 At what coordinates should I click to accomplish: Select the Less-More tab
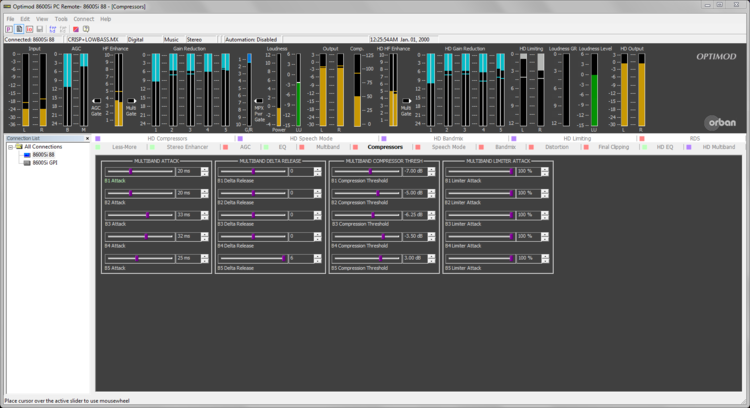[x=125, y=147]
